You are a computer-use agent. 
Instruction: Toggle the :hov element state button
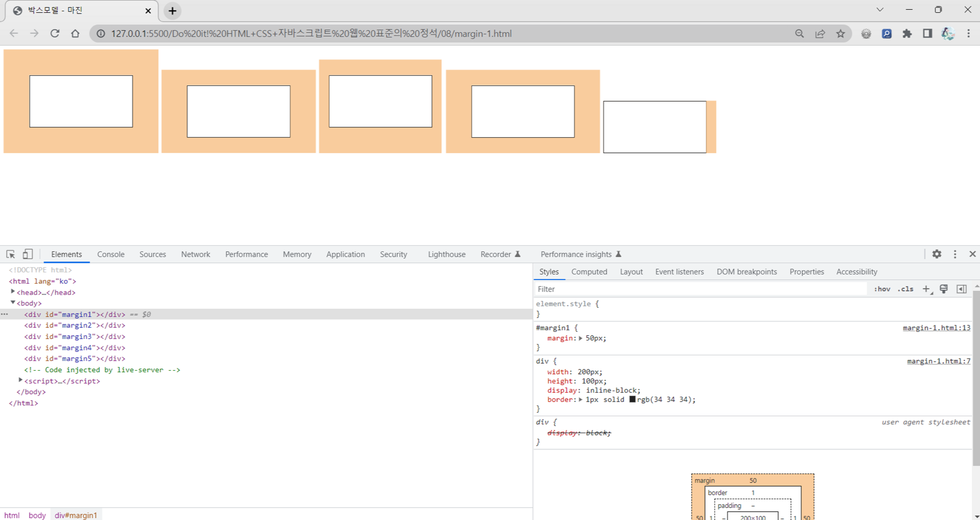click(x=882, y=289)
